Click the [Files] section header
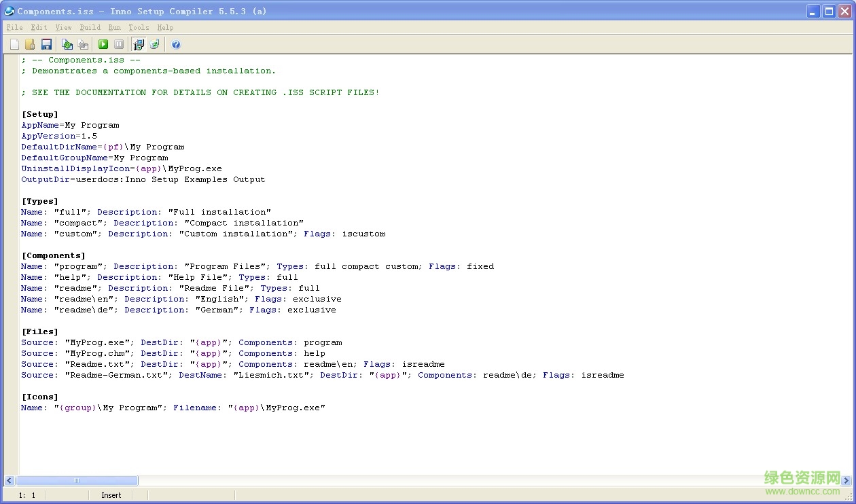Image resolution: width=856 pixels, height=504 pixels. (x=40, y=331)
